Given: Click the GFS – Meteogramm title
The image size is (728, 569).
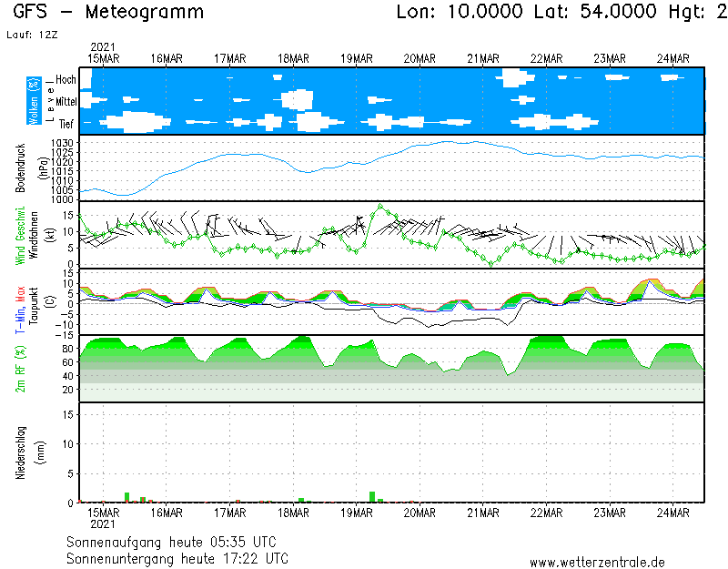Looking at the screenshot, I should point(108,13).
